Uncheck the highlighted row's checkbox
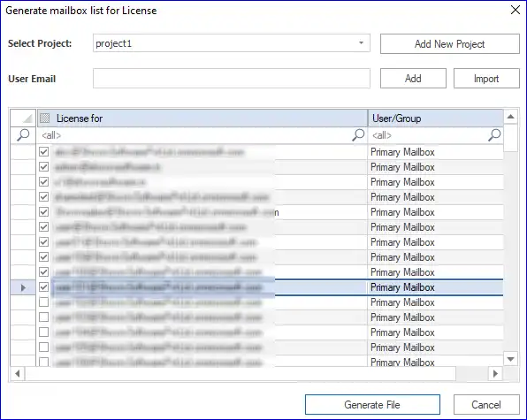 [43, 287]
